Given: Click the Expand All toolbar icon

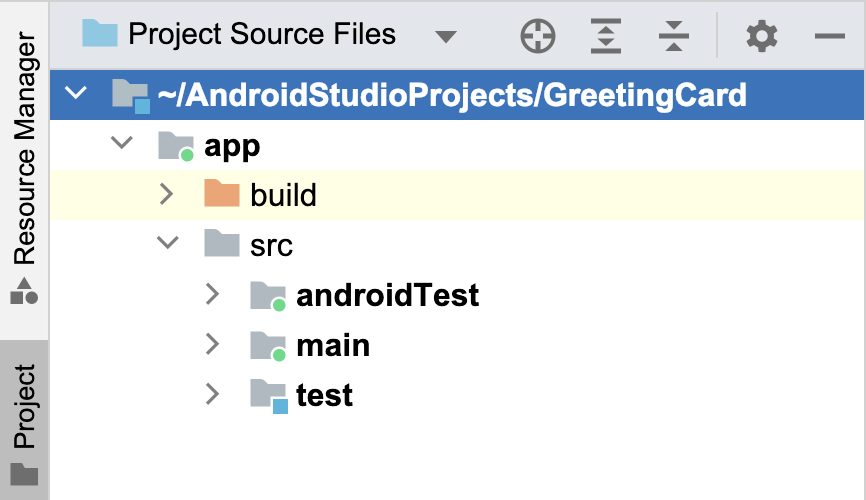Looking at the screenshot, I should [606, 37].
